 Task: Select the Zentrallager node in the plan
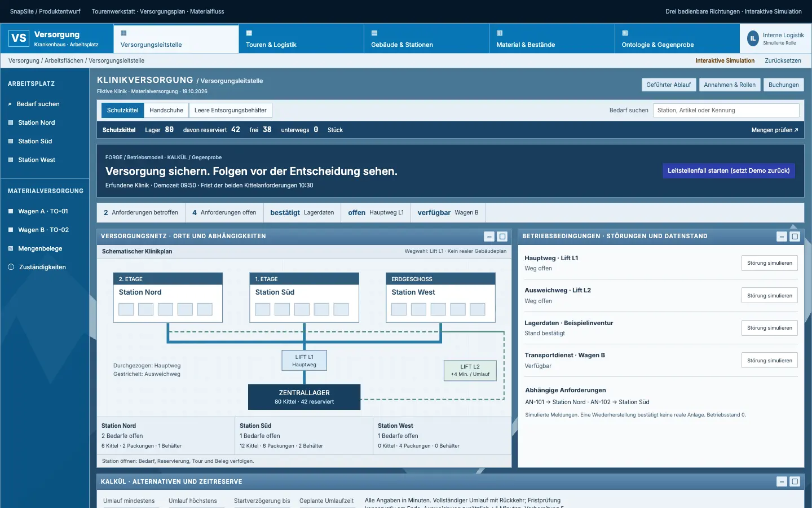coord(304,397)
